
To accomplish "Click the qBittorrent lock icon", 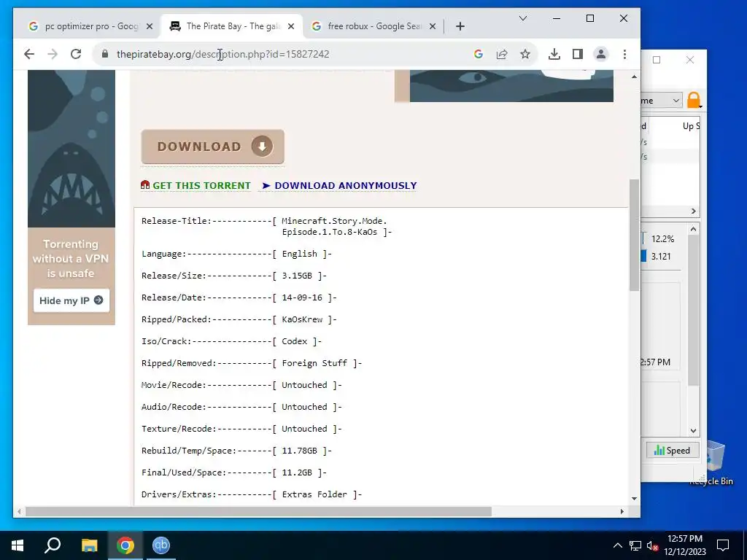I will [694, 101].
